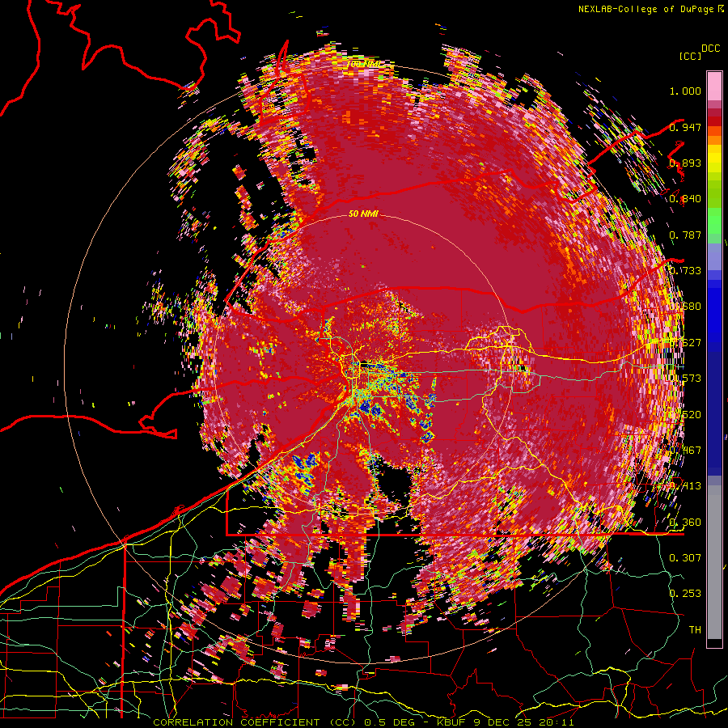Click the 20:11 timestamp in footer

tap(557, 722)
